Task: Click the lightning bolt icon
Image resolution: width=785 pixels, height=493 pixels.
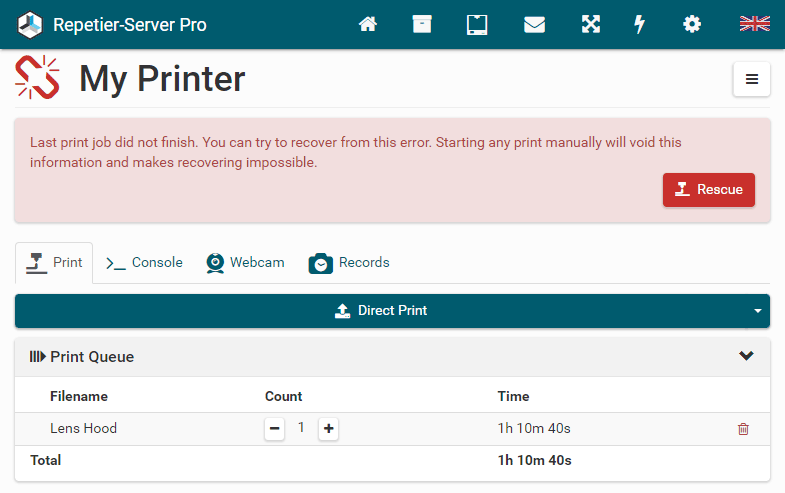Action: [x=640, y=24]
